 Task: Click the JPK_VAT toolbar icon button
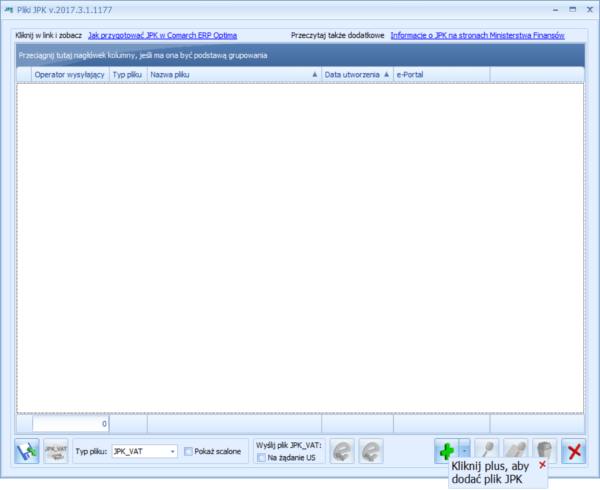coord(56,451)
